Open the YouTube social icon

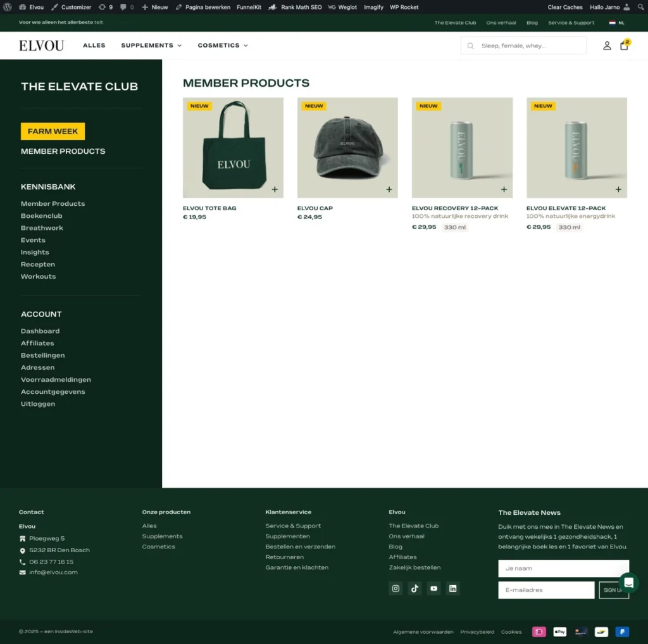[x=433, y=588]
